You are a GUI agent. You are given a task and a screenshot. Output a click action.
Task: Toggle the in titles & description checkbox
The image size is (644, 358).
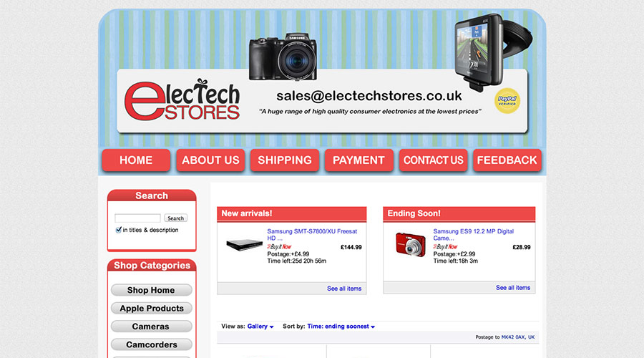(118, 230)
